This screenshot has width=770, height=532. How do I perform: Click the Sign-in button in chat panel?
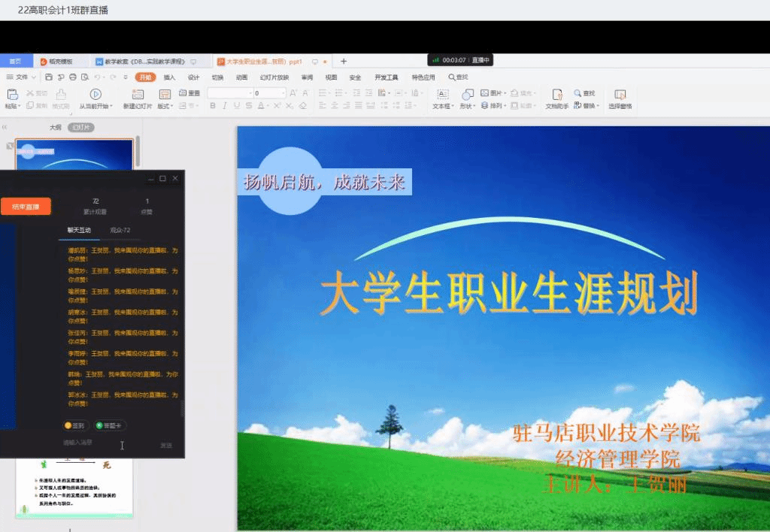[74, 425]
